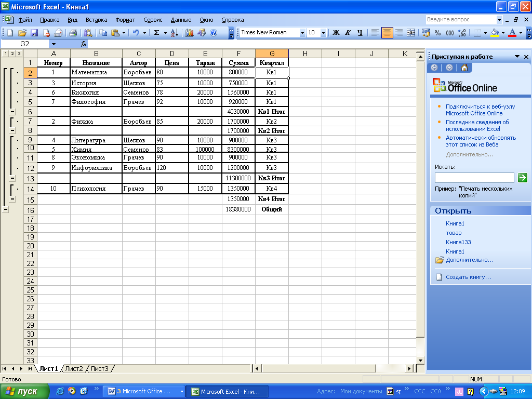Go back in the task pane

(434, 68)
